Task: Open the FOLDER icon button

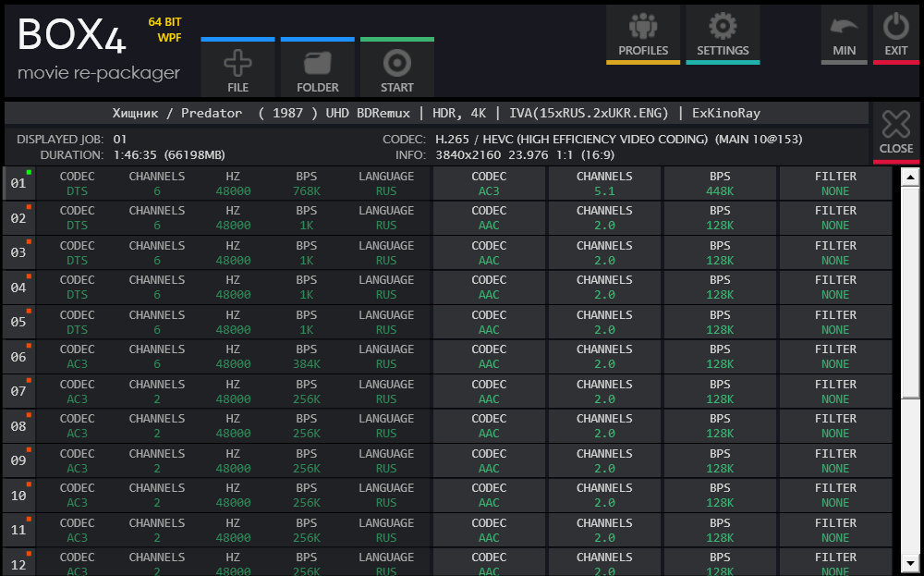Action: point(317,64)
